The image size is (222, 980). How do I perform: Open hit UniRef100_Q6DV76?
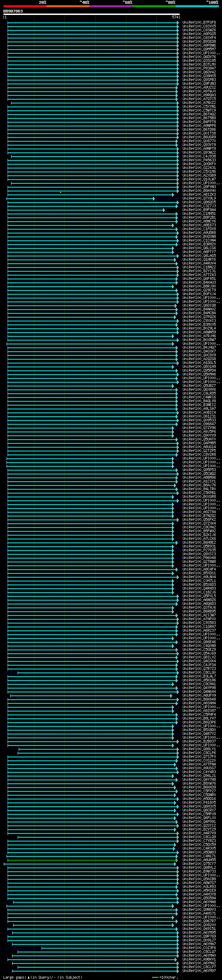pos(199,57)
